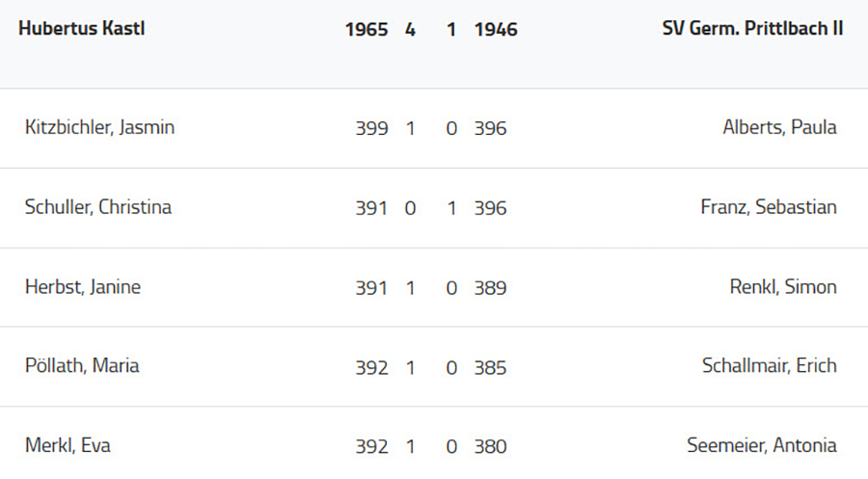Select Paula Alberts' score 396
This screenshot has height=479, width=868.
[x=490, y=128]
